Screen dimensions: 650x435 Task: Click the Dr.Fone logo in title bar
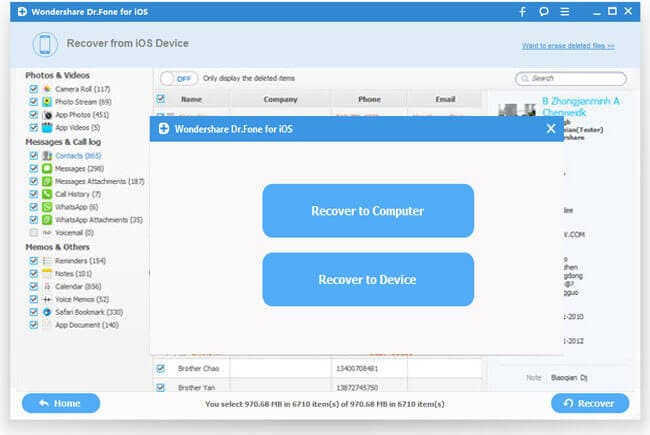(22, 12)
